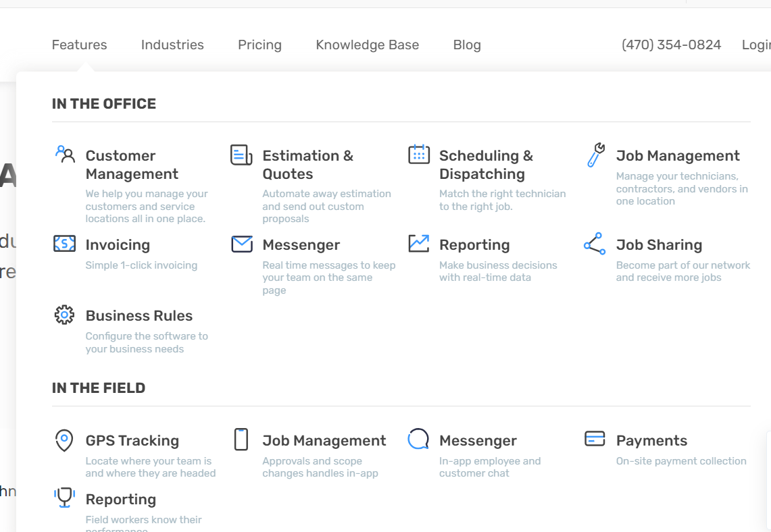Click the Payments credit card icon
The width and height of the screenshot is (771, 532).
[595, 439]
